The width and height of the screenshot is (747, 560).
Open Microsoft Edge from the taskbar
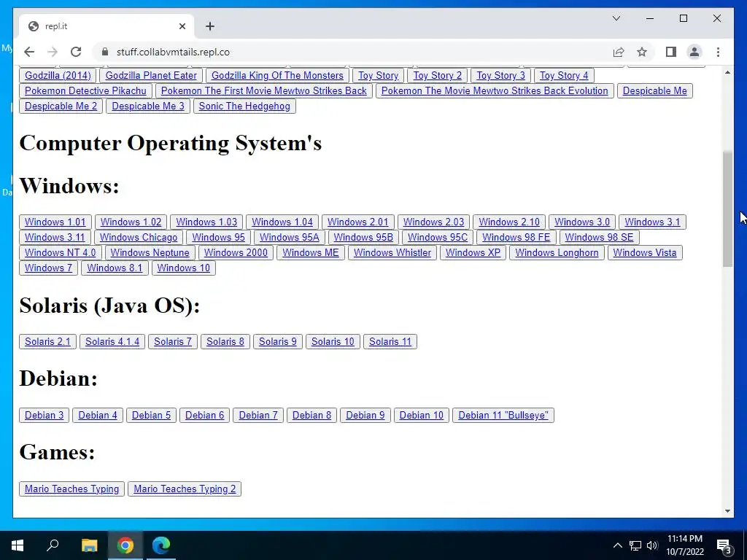pos(161,545)
